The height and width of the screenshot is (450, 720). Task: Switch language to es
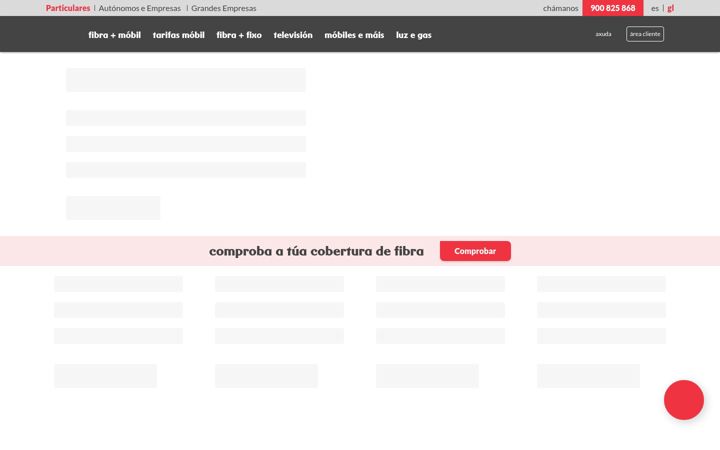click(655, 8)
